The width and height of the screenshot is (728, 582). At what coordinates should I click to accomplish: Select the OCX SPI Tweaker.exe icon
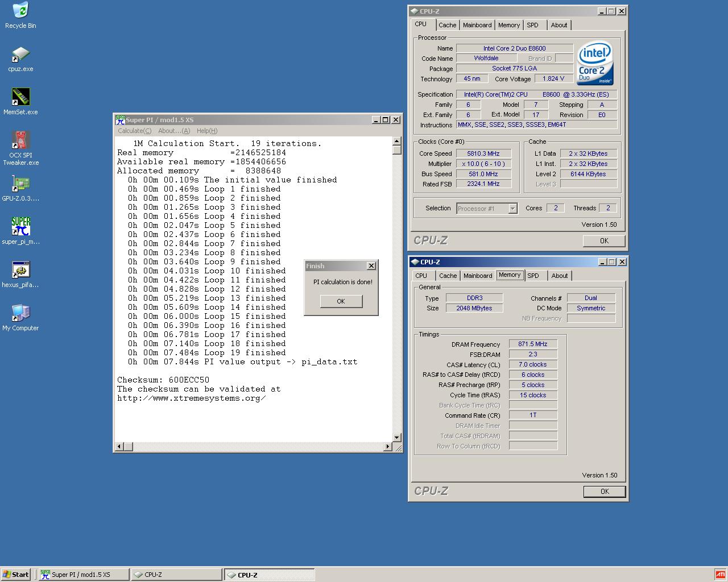(x=20, y=149)
